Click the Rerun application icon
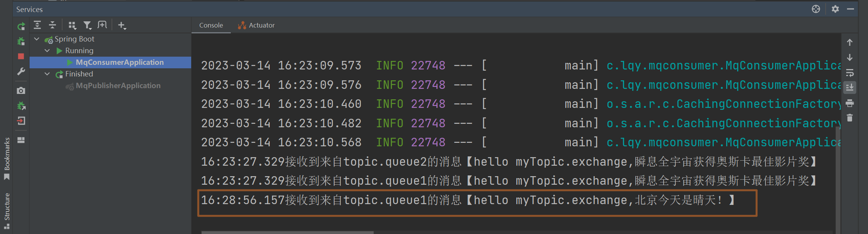Viewport: 868px width, 234px height. point(21,26)
